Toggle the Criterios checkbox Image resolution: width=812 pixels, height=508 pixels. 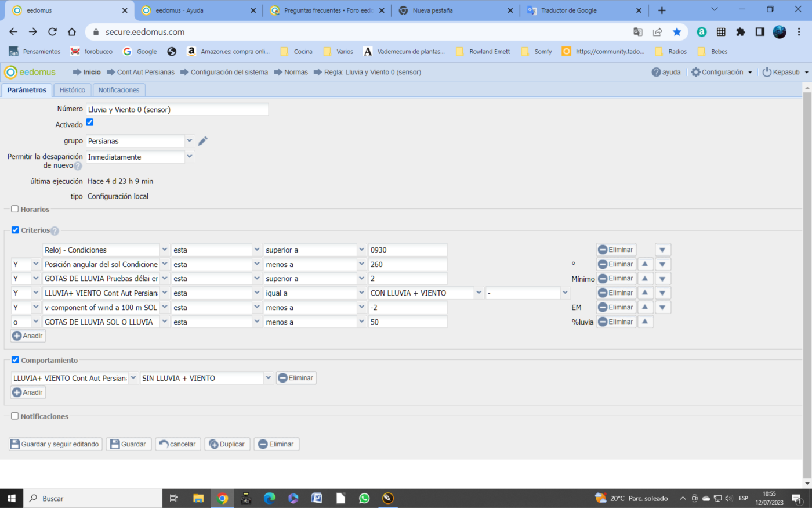point(15,230)
